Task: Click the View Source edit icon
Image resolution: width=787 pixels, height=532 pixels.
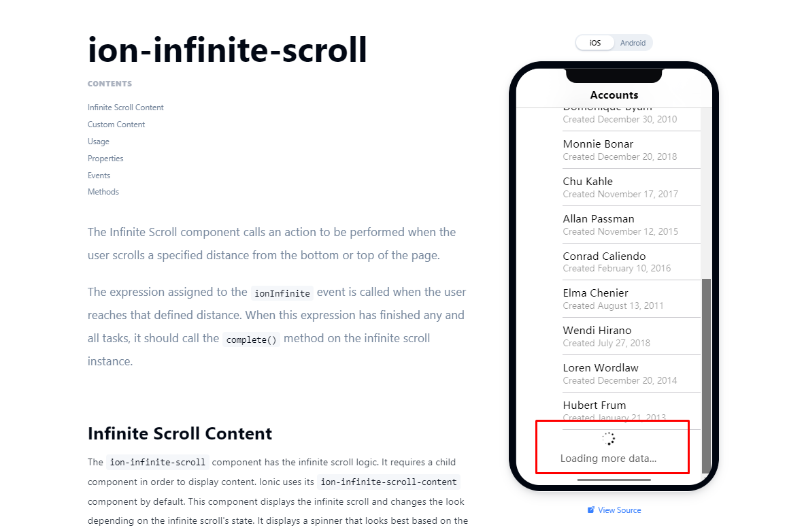Action: point(590,510)
